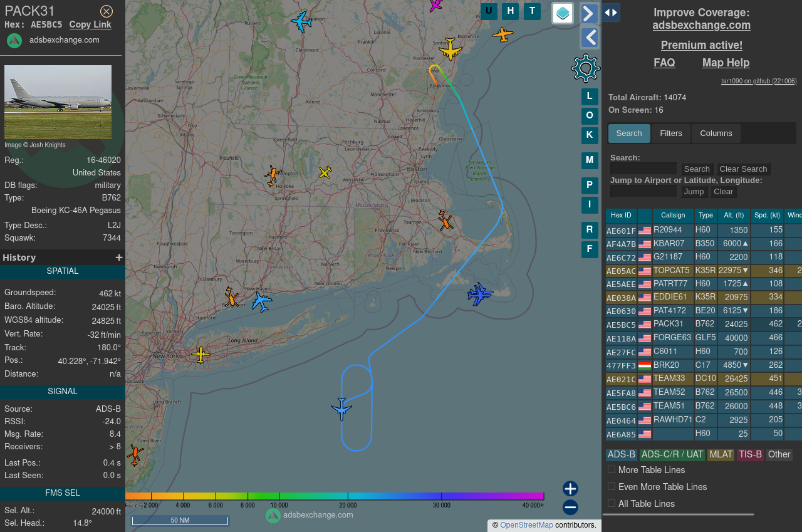
Task: Enable All Table Lines checkbox
Action: (x=612, y=503)
